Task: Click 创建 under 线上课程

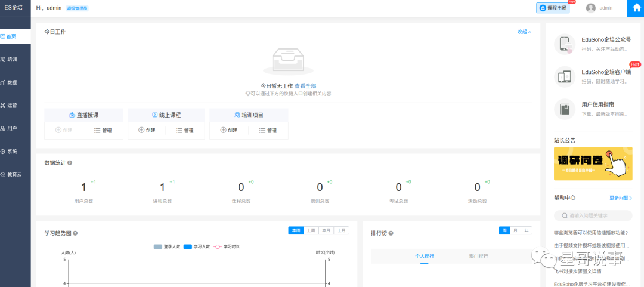Action: 147,130
